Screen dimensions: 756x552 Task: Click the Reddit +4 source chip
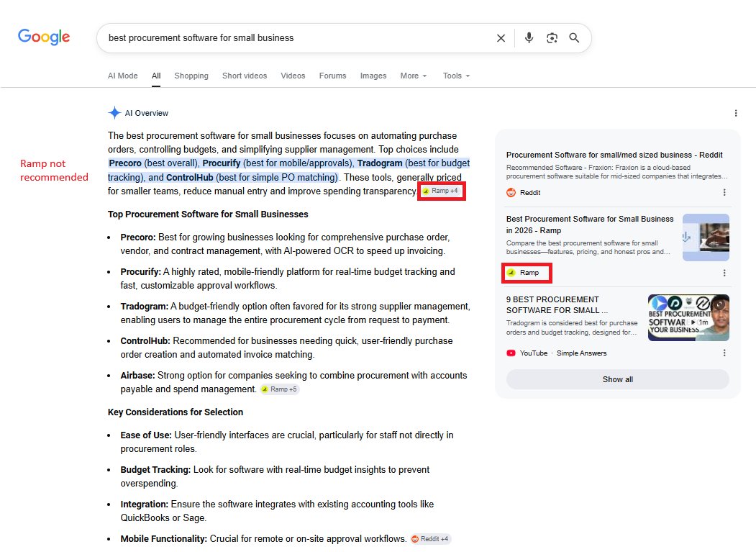(x=431, y=539)
